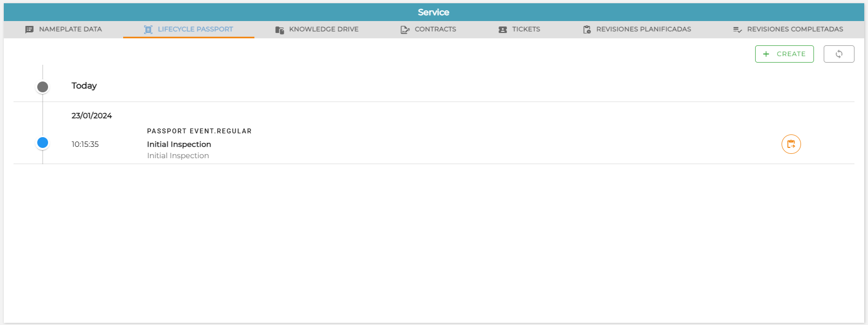The image size is (868, 325).
Task: Click the plus icon in Create button
Action: 766,54
